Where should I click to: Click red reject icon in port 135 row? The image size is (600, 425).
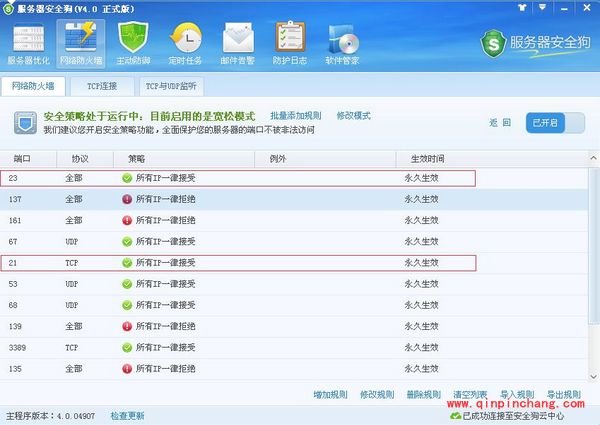(127, 369)
